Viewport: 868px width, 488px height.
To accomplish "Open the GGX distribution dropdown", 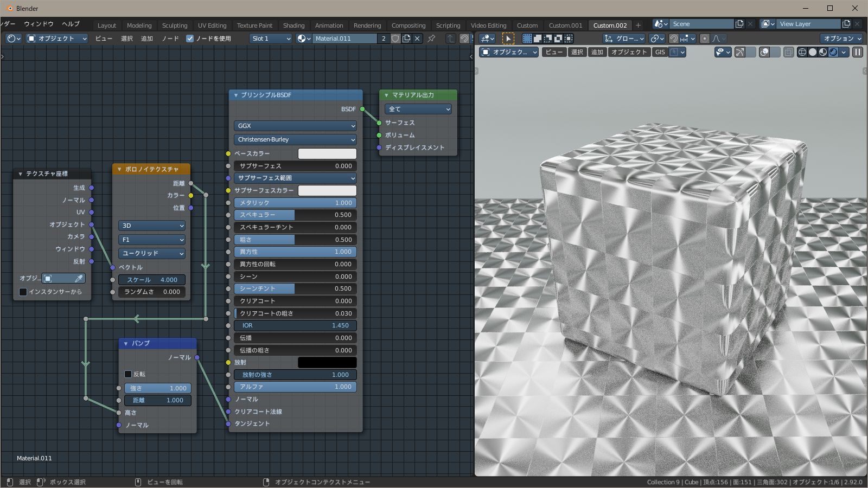I will tap(296, 126).
